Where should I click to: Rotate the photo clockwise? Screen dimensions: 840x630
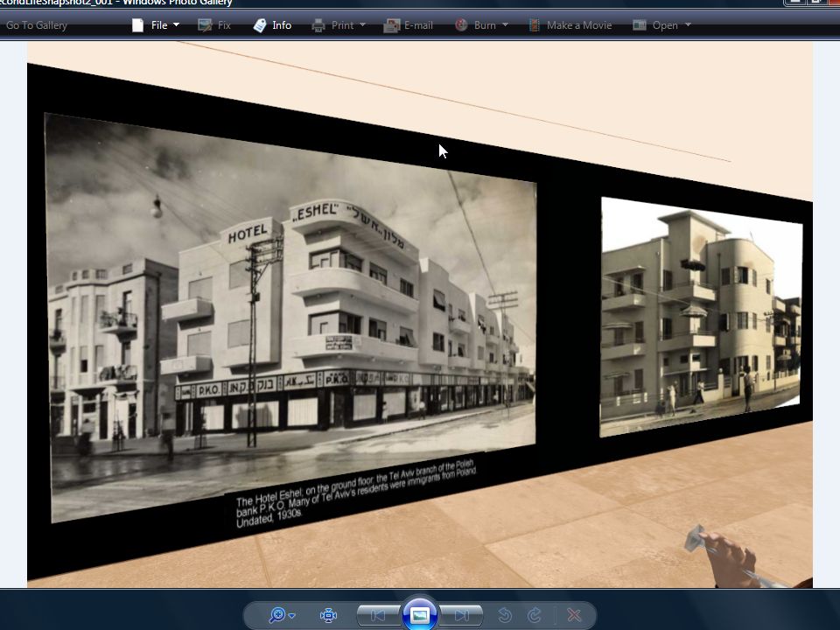[x=534, y=615]
